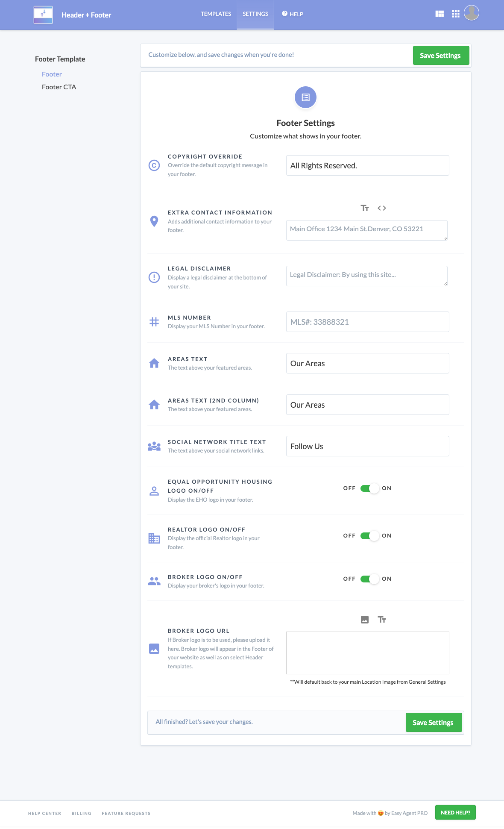Click the Broker Logo URL upload box
Image resolution: width=504 pixels, height=829 pixels.
(x=367, y=653)
